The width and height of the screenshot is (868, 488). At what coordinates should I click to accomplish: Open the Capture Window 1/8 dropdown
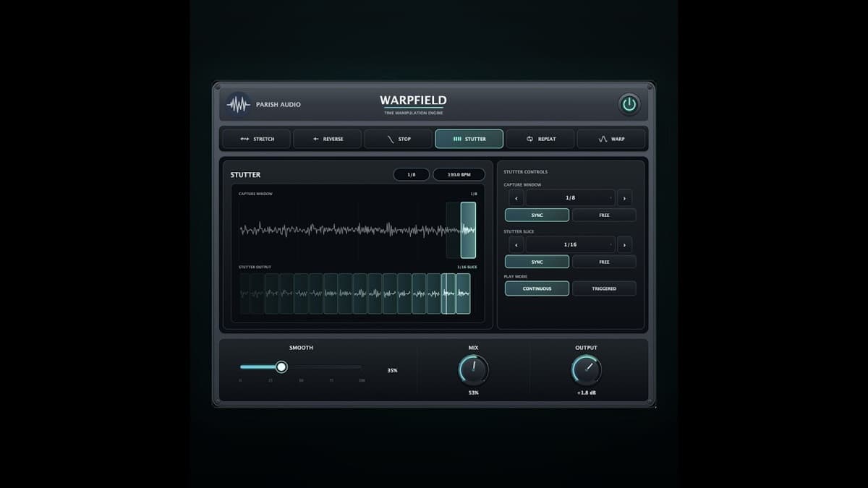click(570, 198)
